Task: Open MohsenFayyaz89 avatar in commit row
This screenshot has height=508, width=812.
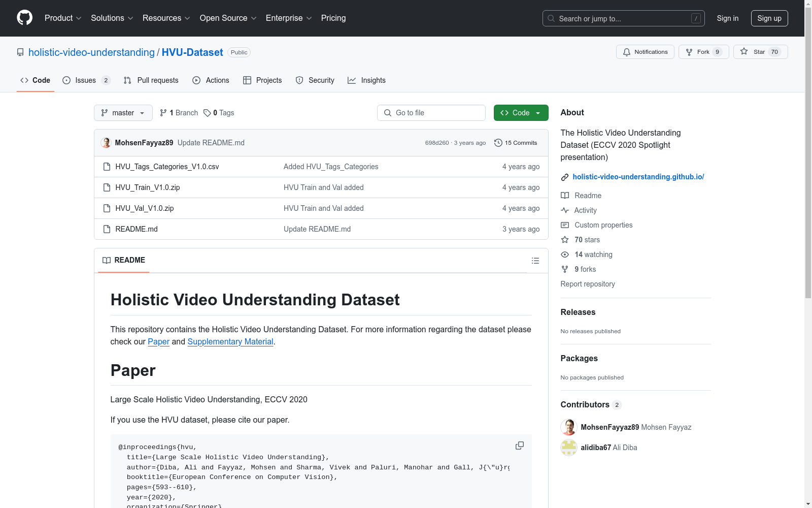Action: click(106, 143)
